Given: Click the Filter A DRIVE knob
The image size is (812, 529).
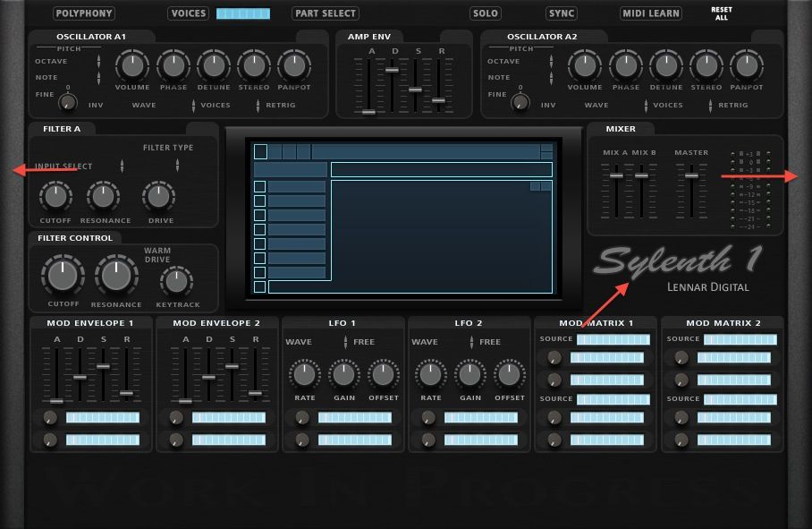Looking at the screenshot, I should pyautogui.click(x=158, y=196).
